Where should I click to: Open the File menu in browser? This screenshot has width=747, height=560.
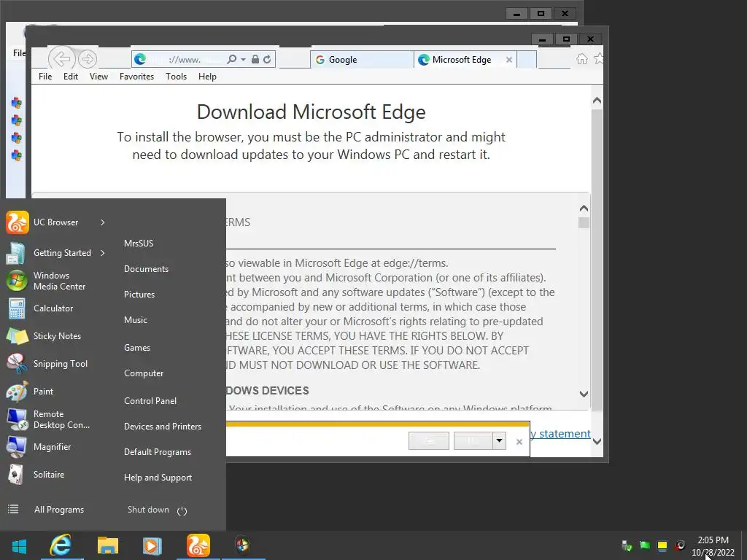pos(45,76)
